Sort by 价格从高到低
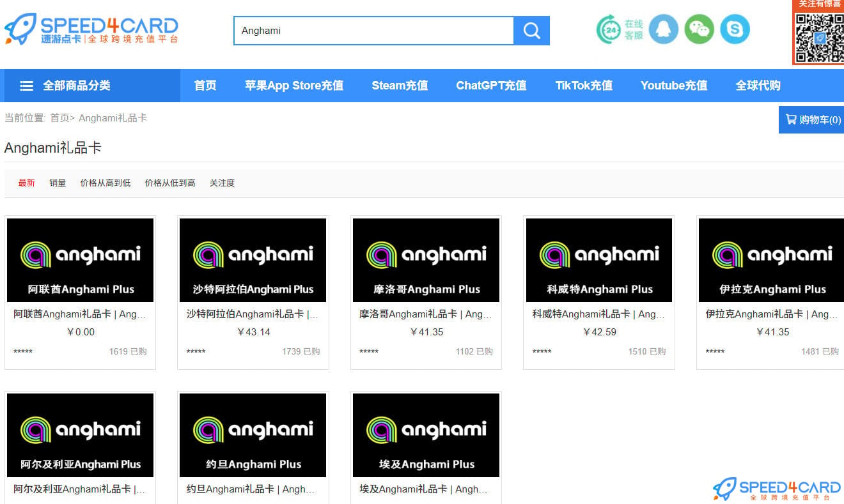The height and width of the screenshot is (504, 844). coord(105,183)
